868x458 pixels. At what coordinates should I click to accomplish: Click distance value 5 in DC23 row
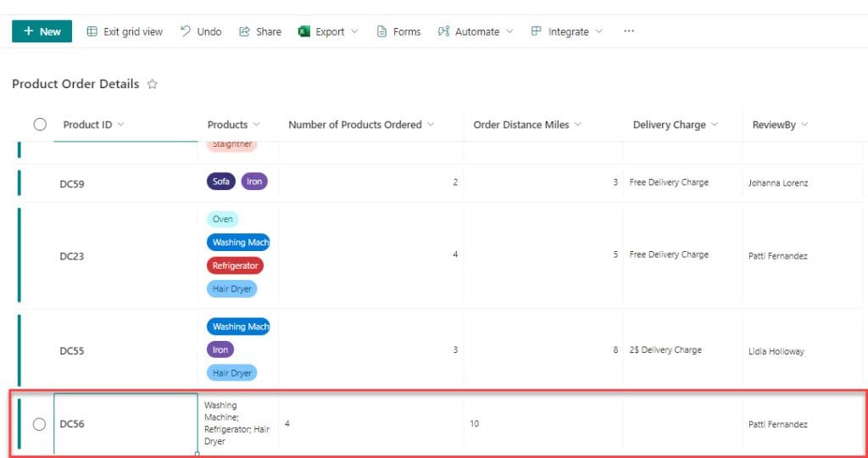click(x=615, y=254)
